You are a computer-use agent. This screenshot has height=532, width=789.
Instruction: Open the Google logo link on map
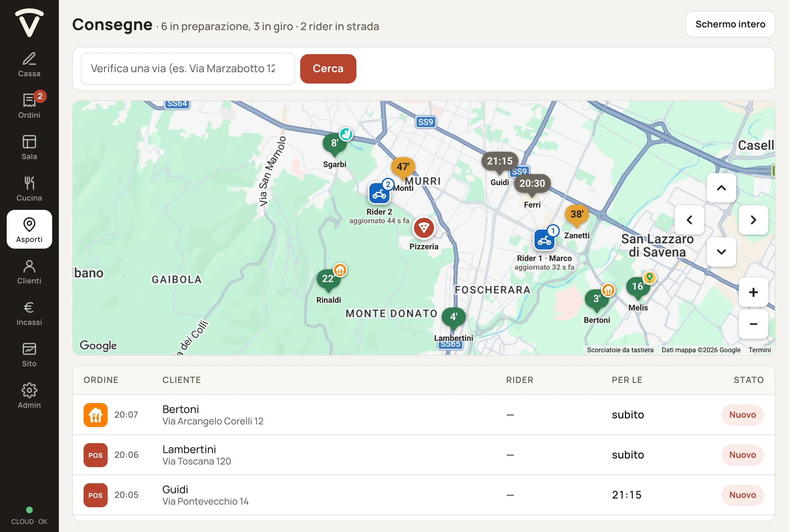pos(98,346)
